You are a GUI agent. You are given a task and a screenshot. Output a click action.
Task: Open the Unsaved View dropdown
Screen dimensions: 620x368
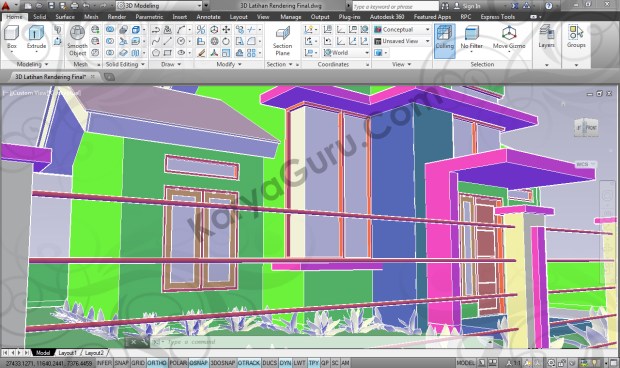click(x=402, y=41)
